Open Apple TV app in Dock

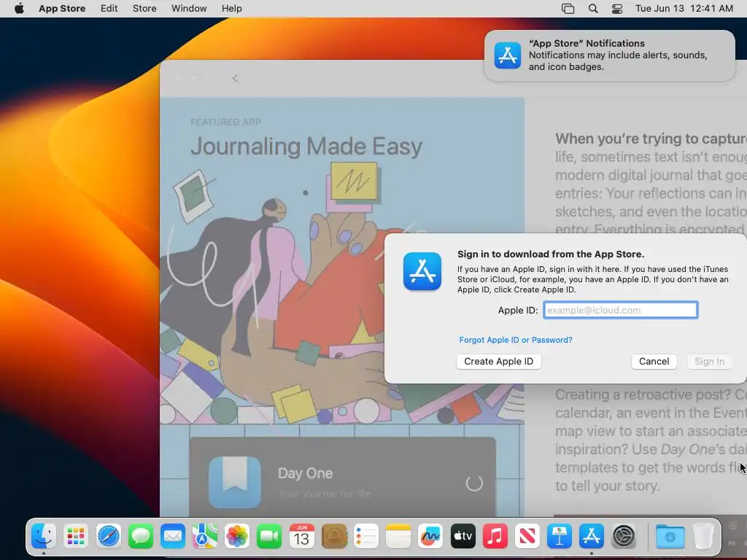click(x=462, y=537)
